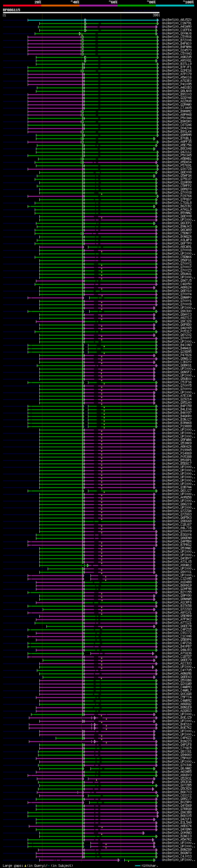Select the UniRef100_Q1HR99 label
Screen dimensions: 197x868
pyautogui.click(x=177, y=182)
